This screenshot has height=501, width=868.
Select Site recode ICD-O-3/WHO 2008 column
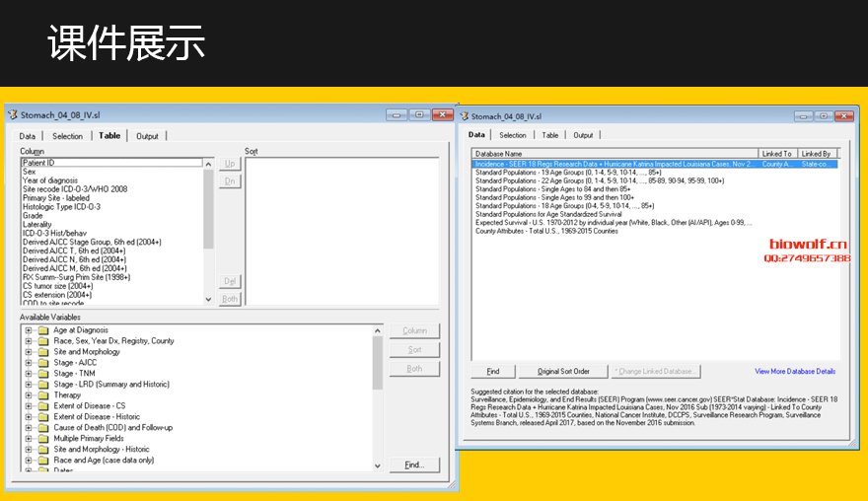111,189
